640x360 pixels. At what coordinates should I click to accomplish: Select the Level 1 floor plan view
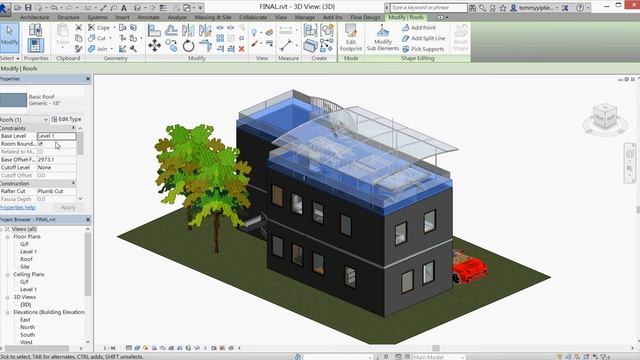pos(28,252)
